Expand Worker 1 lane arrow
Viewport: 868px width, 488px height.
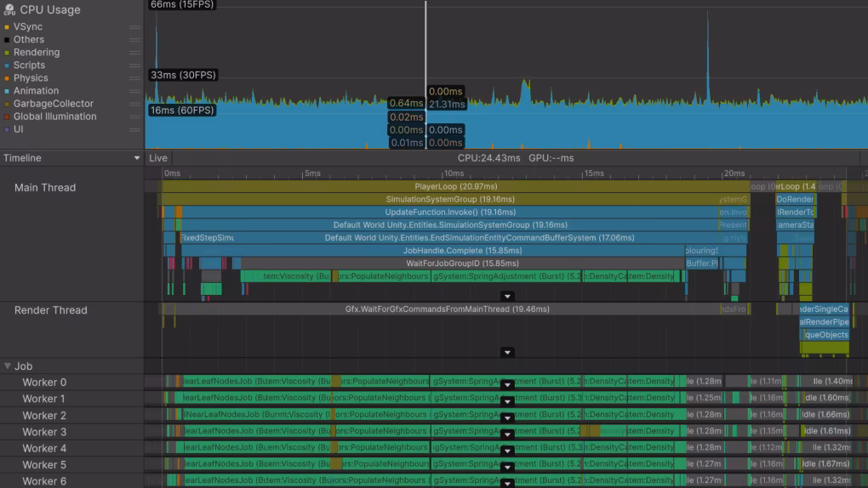[507, 401]
